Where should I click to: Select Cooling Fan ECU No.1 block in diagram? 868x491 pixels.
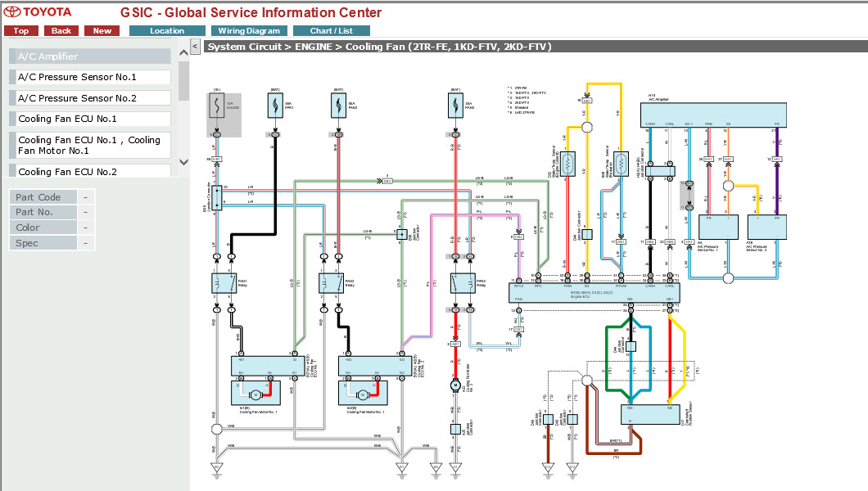[268, 366]
